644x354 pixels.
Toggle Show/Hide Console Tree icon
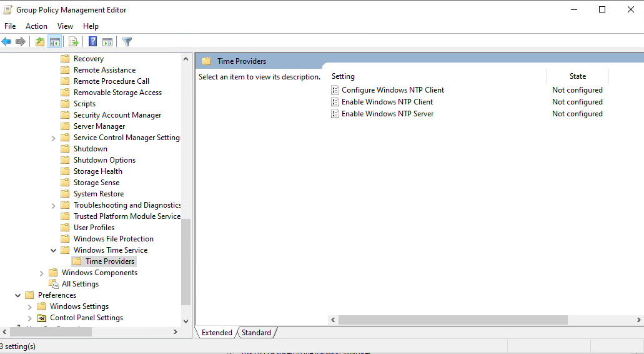54,41
